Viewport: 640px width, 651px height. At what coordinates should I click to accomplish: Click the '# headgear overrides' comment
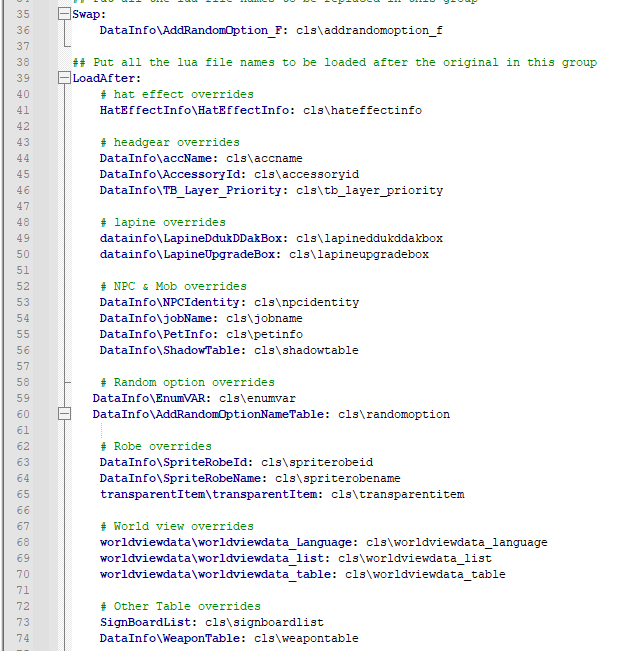[169, 142]
